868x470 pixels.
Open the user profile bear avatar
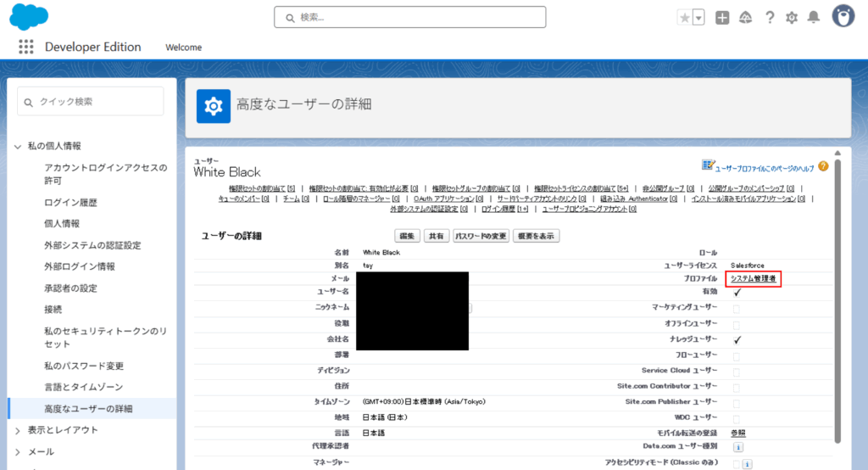click(x=843, y=16)
